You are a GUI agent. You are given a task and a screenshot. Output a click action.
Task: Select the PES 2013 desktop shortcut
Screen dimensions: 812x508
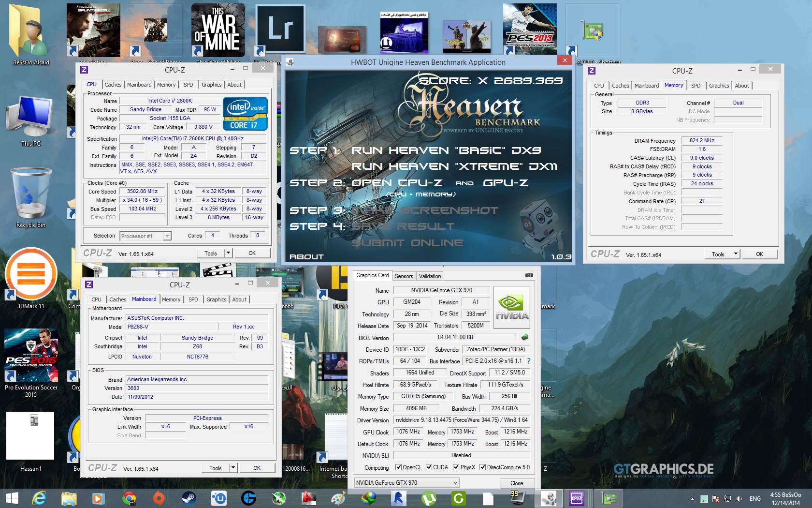(x=530, y=29)
